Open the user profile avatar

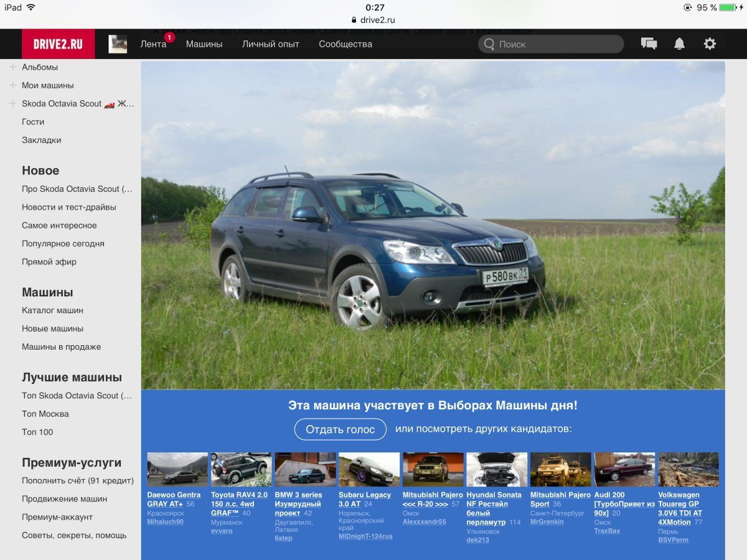(118, 44)
